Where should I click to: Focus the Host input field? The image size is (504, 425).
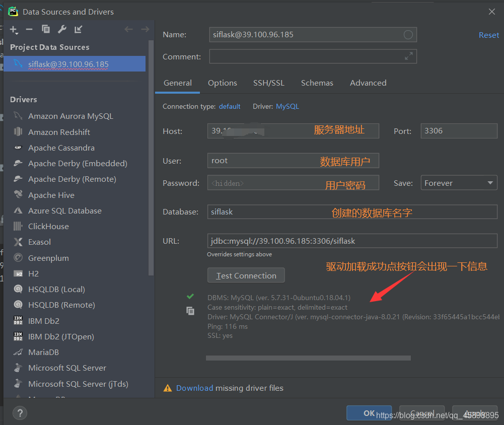[293, 131]
